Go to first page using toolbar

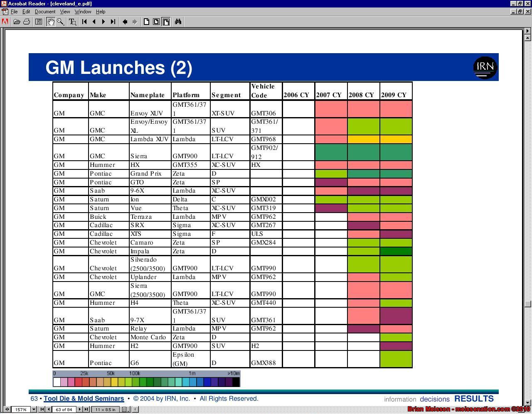[84, 22]
